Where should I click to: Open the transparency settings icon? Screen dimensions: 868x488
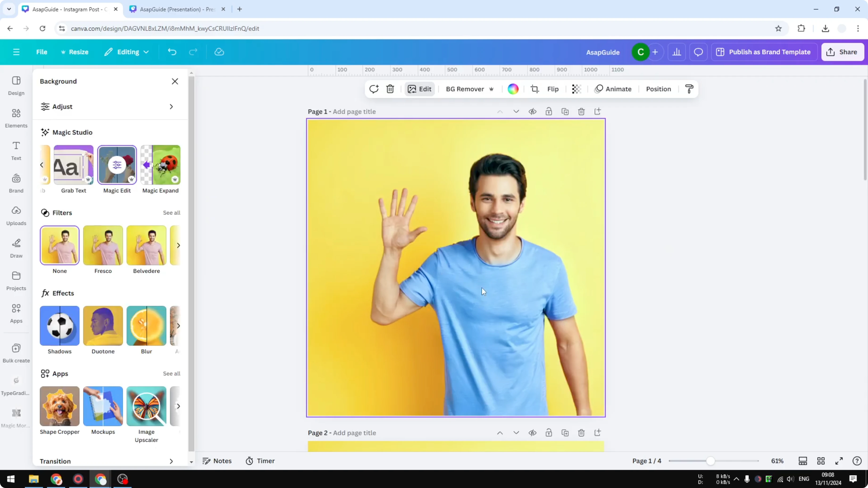coord(576,89)
